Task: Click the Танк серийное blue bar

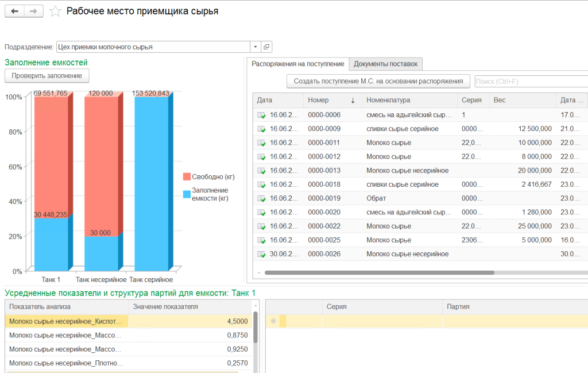Action: coord(152,183)
